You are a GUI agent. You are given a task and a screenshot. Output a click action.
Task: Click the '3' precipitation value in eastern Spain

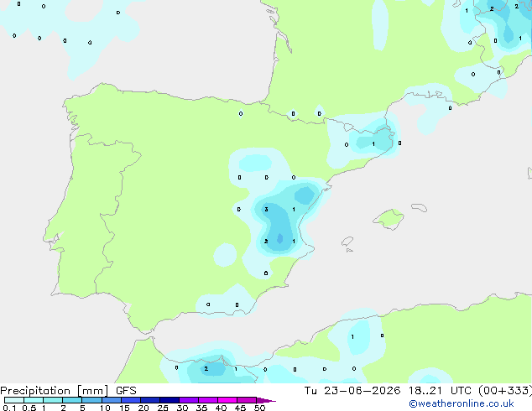[x=266, y=209]
